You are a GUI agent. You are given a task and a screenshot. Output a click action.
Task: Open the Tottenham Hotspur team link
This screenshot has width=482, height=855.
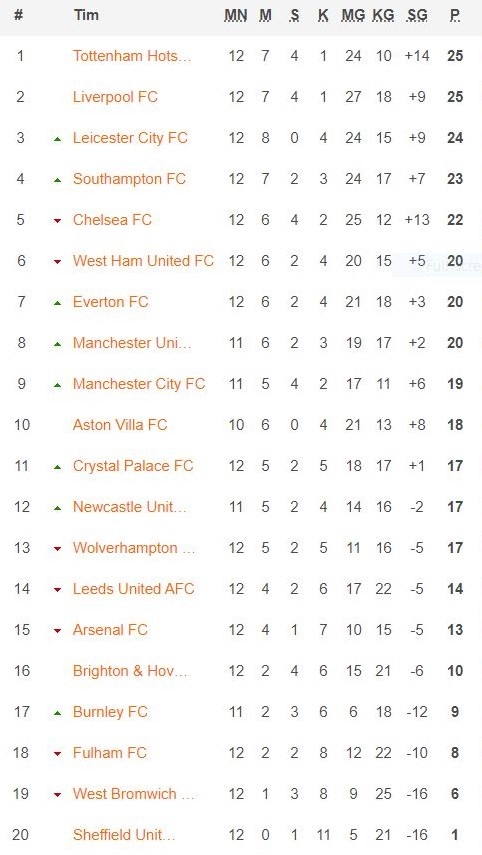tap(132, 56)
